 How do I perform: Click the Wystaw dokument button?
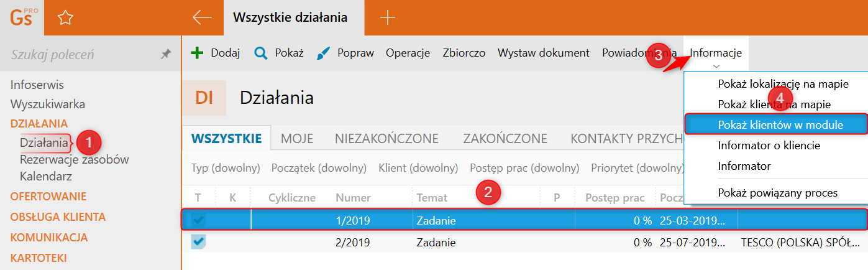point(543,53)
